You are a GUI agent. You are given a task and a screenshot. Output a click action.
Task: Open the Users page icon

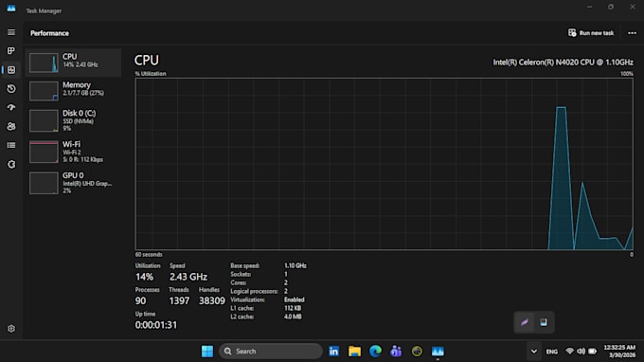click(11, 126)
